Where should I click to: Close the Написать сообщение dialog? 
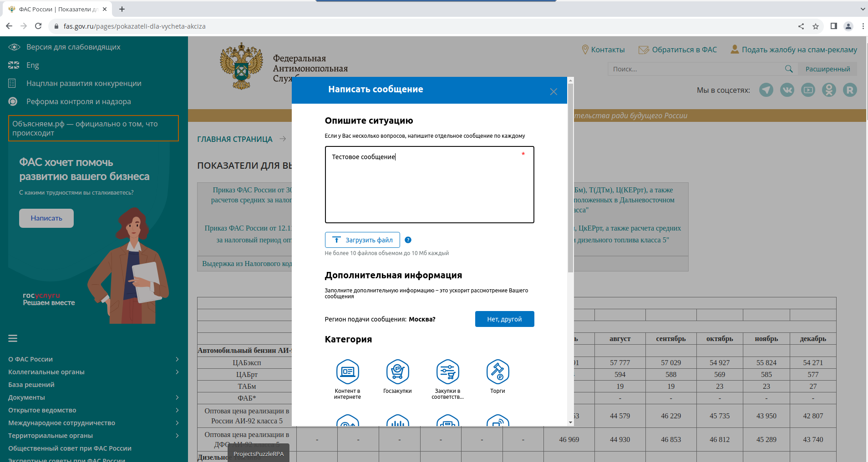[553, 91]
